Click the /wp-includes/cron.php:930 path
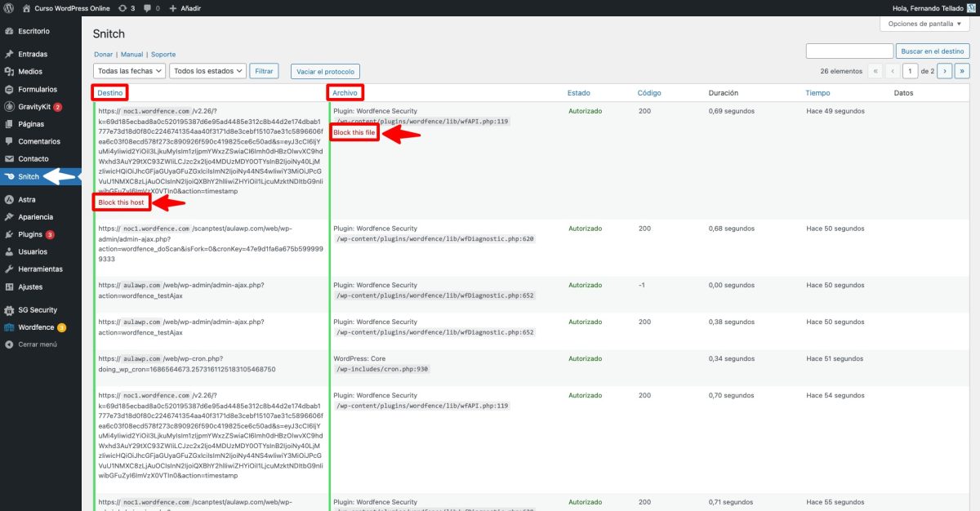 coord(382,369)
